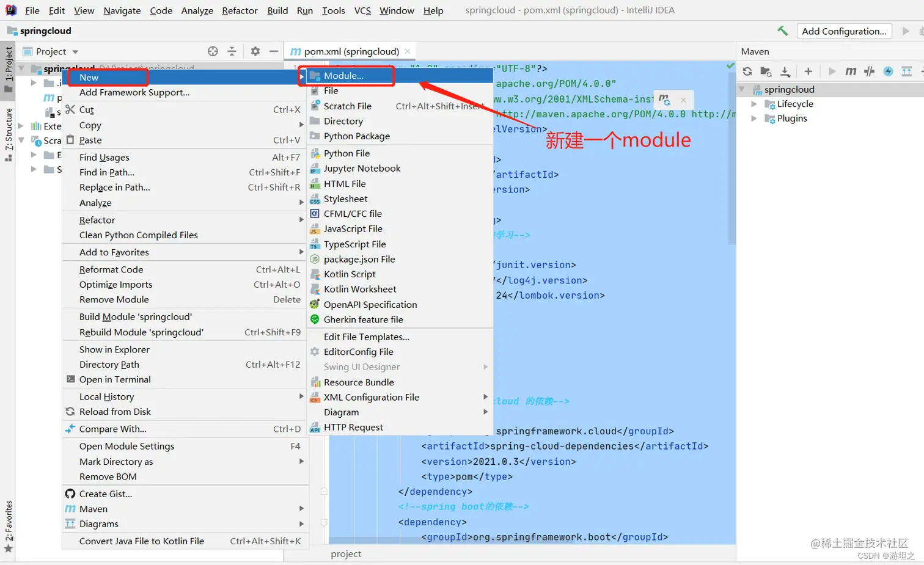Add a Maven project with the plus icon
The image size is (924, 565).
[x=808, y=71]
